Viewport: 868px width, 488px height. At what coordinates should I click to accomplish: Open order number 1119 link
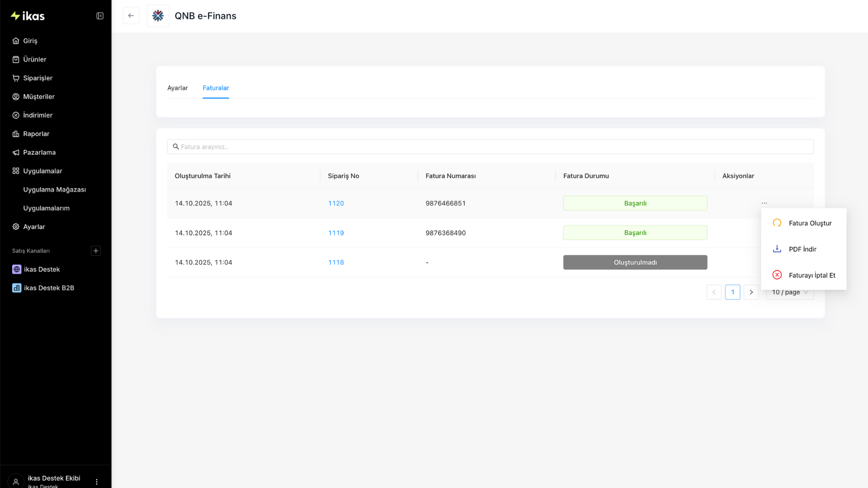point(336,233)
